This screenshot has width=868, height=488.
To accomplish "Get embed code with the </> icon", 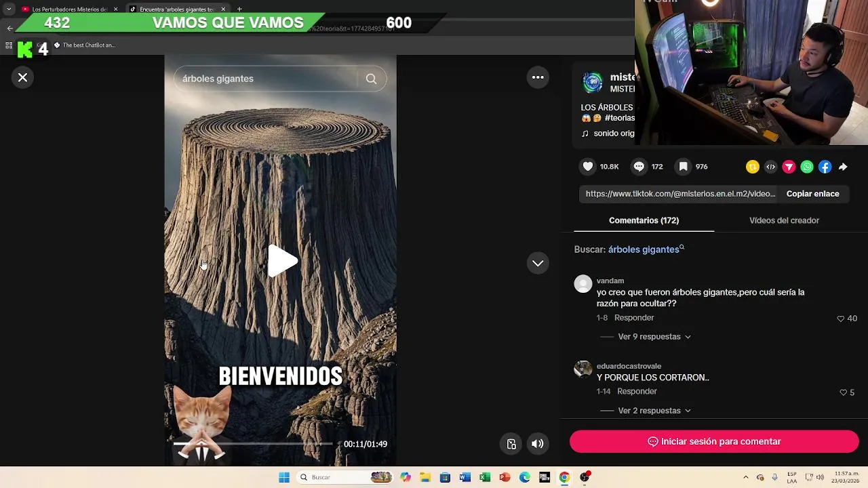I will pyautogui.click(x=771, y=167).
